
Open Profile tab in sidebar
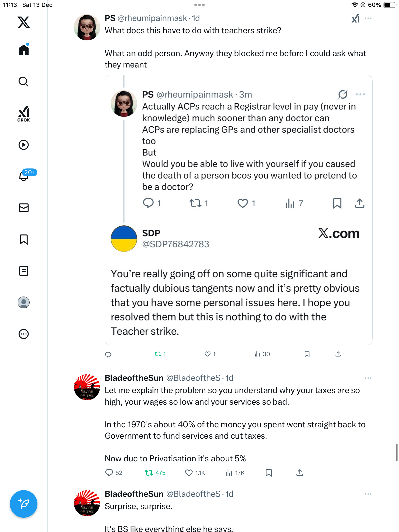(24, 302)
